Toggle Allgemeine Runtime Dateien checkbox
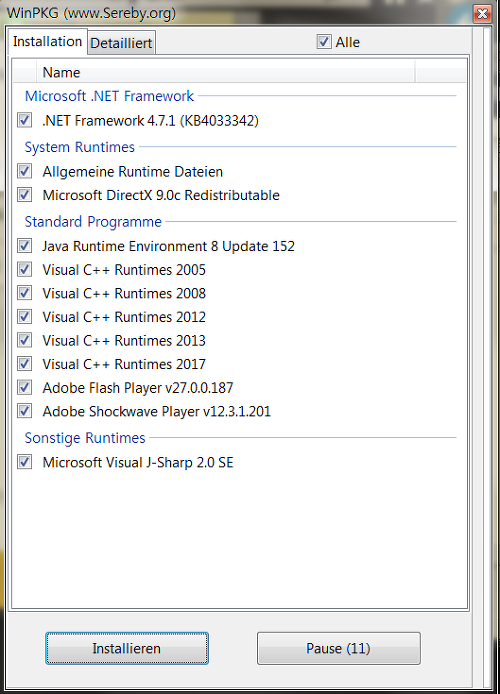This screenshot has height=694, width=500. tap(24, 171)
